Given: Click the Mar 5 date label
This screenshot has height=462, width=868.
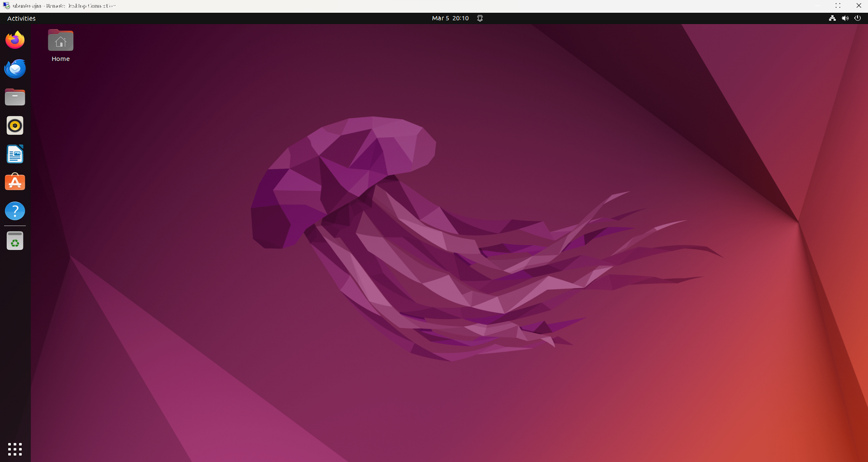Looking at the screenshot, I should pyautogui.click(x=440, y=18).
